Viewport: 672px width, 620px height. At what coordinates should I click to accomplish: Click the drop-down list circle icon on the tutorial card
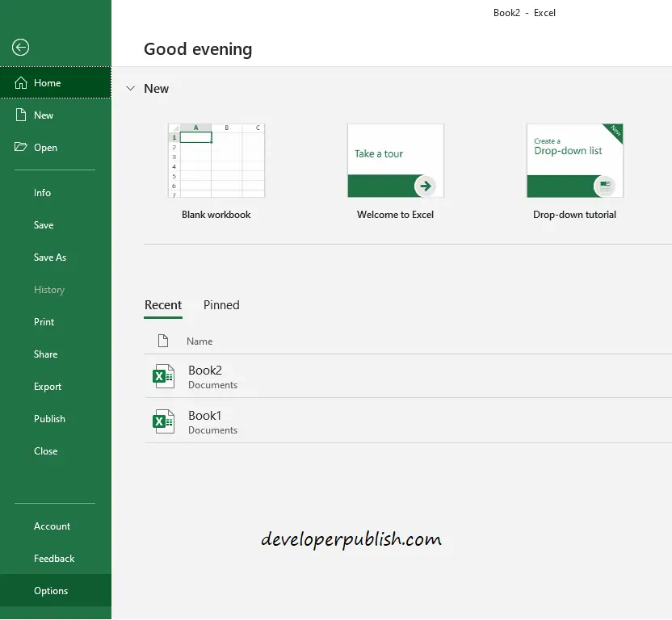click(x=605, y=186)
